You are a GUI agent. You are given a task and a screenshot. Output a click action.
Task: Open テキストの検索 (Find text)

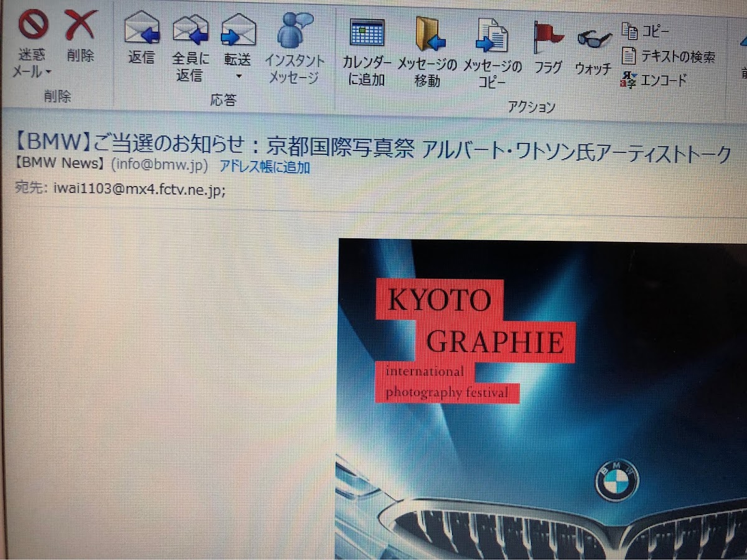click(x=669, y=57)
